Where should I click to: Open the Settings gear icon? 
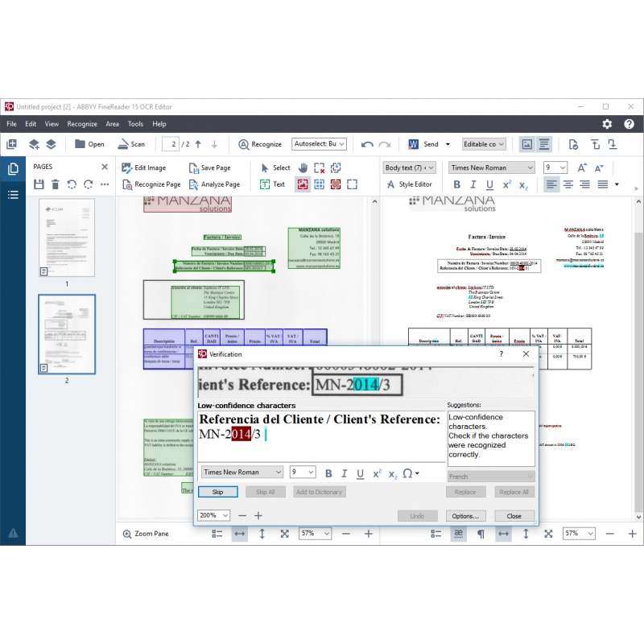pyautogui.click(x=607, y=124)
